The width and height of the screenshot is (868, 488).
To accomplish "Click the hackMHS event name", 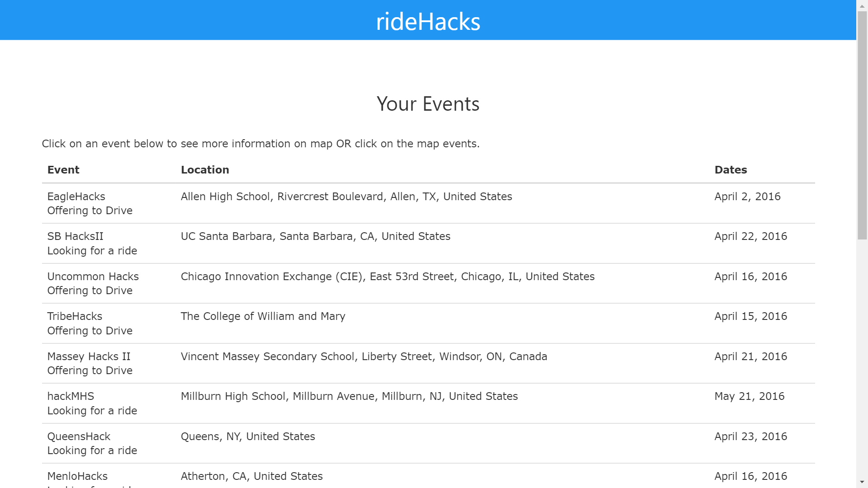I will (71, 396).
